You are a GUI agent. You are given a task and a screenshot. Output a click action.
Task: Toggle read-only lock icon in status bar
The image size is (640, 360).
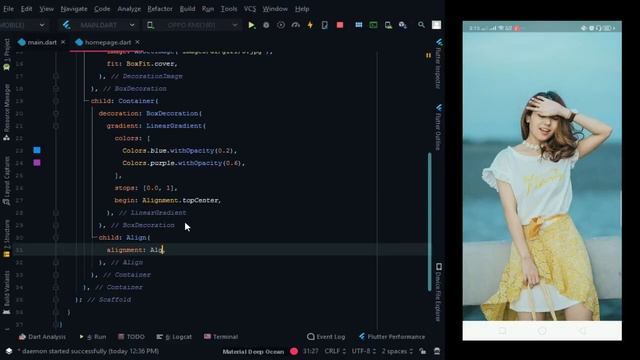click(423, 351)
